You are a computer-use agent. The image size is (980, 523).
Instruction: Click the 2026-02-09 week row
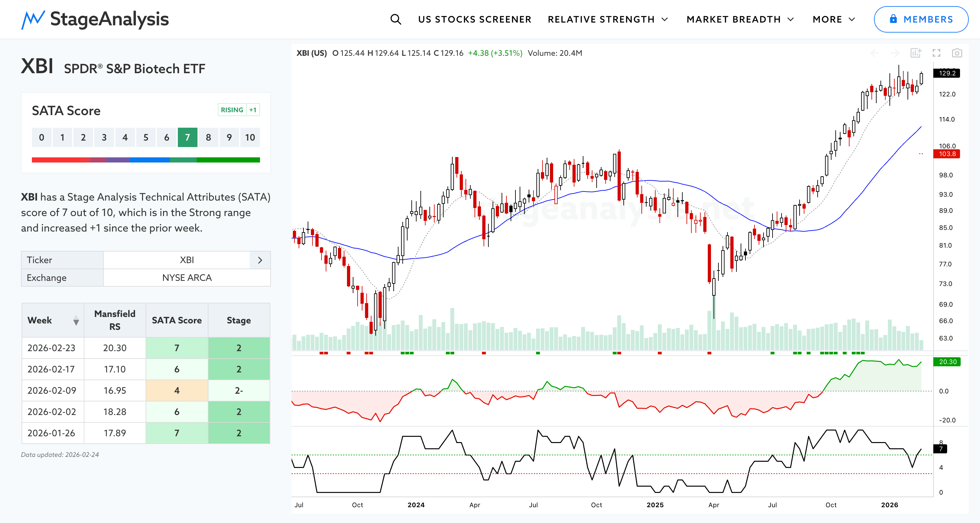click(x=52, y=390)
